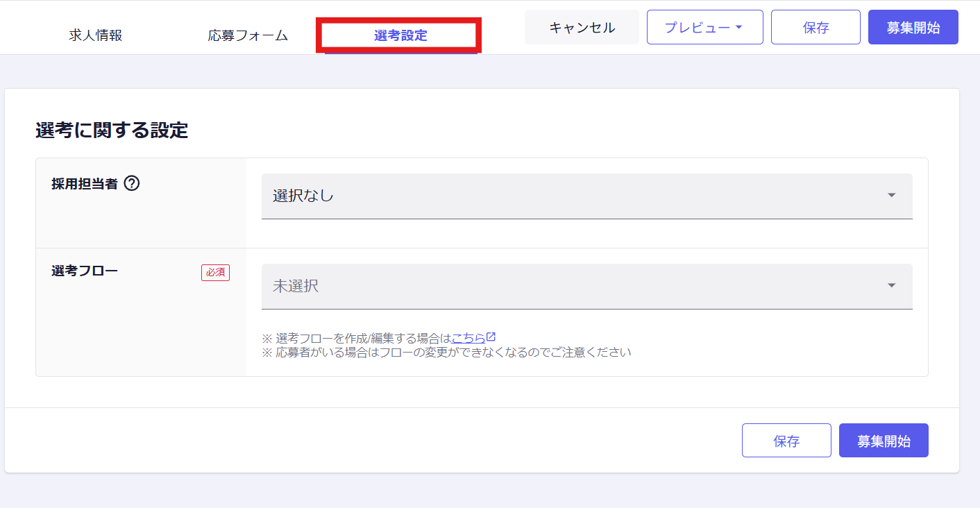Switch to the 求人情報 tab
This screenshot has height=508, width=980.
coord(96,35)
